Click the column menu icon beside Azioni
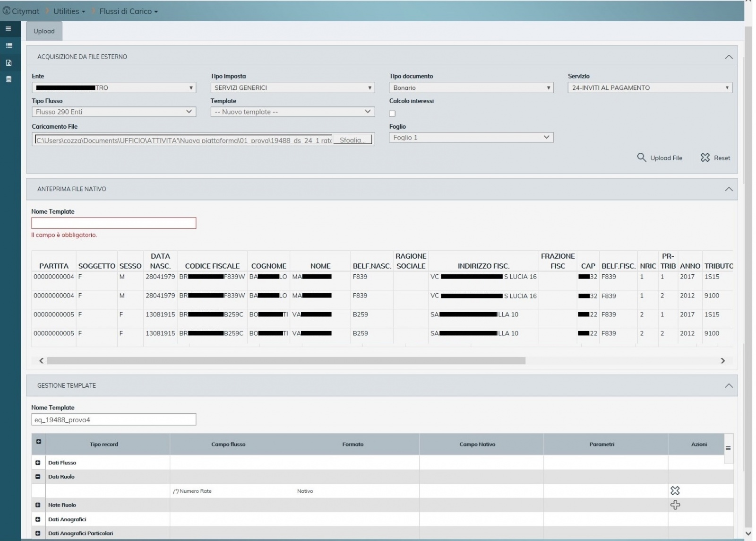 tap(728, 448)
